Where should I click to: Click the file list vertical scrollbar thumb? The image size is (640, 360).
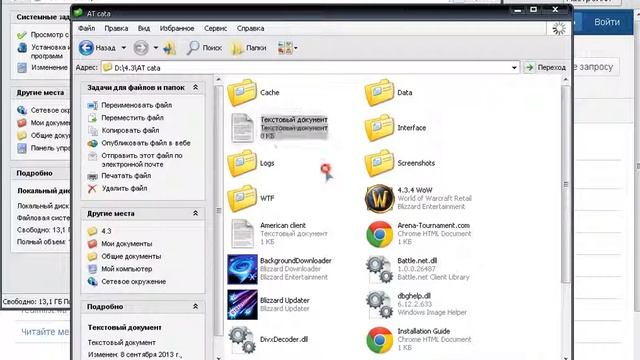(x=565, y=184)
